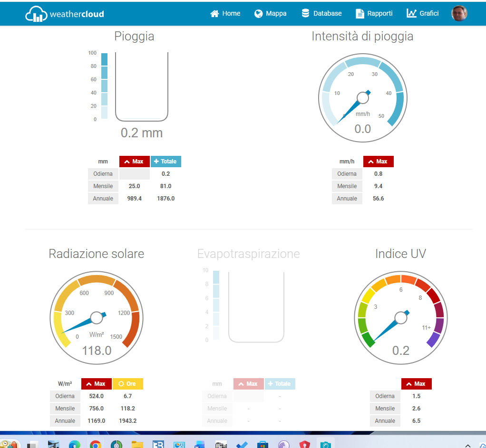Click Max under Intensità di pioggia
This screenshot has height=448, width=486.
click(379, 162)
